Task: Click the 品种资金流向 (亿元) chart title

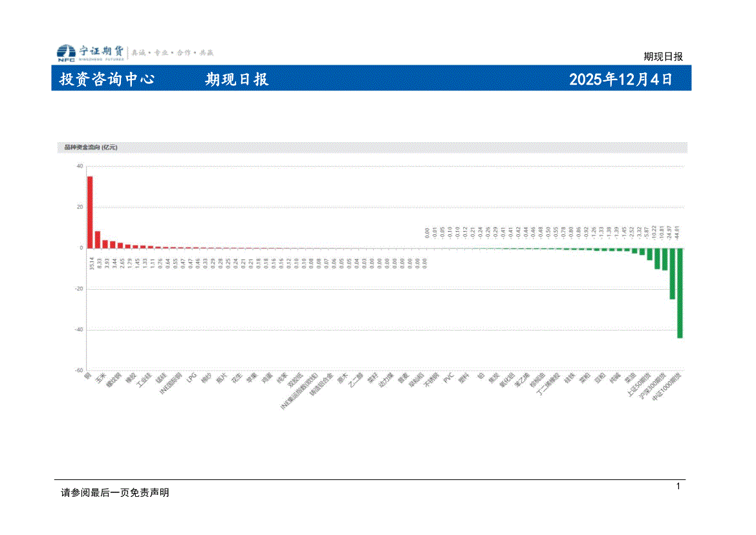Action: tap(91, 147)
